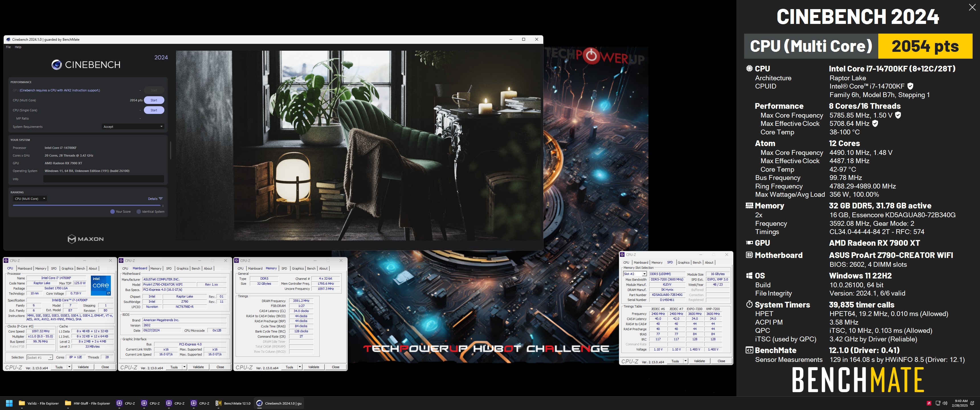Screen dimensions: 980x410
Task: Select Memory tab in CPU-Z SPD window
Action: 657,263
